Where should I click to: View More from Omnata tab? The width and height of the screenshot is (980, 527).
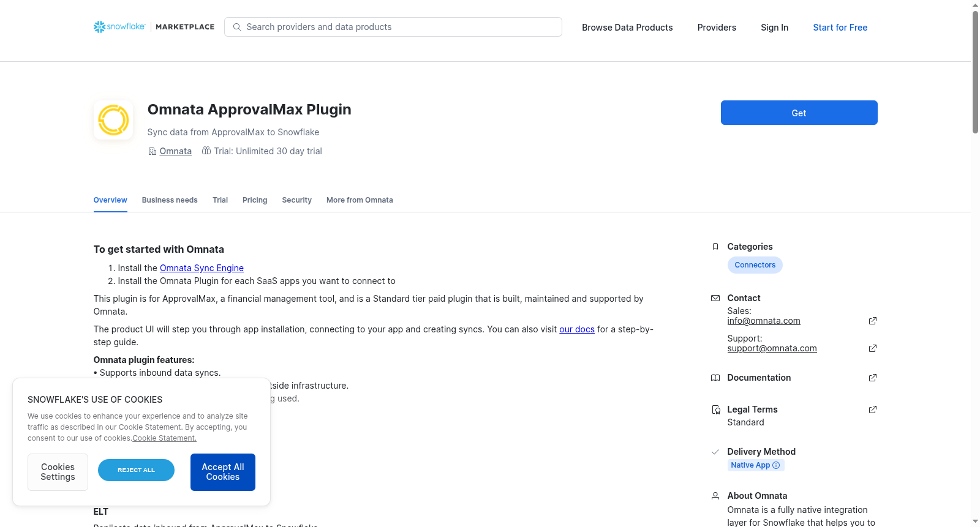point(360,200)
